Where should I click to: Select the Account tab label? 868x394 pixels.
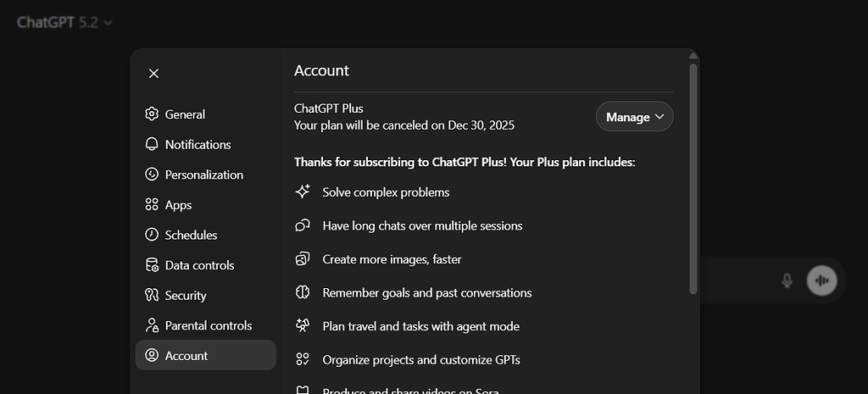(186, 355)
